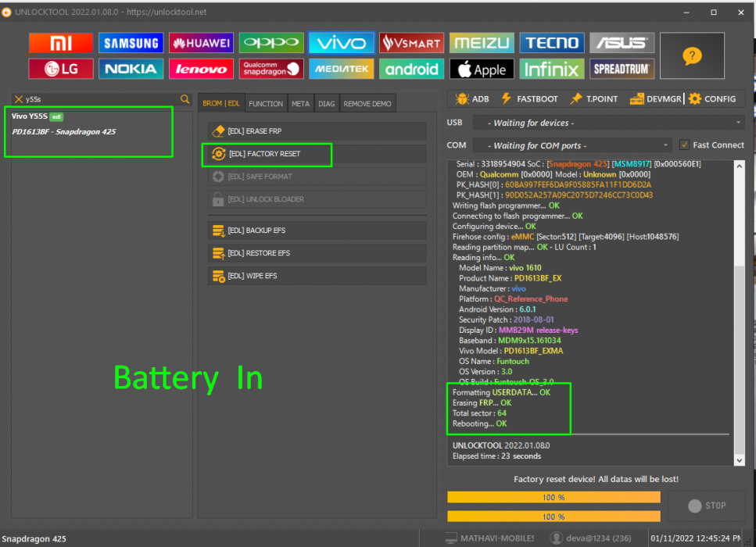This screenshot has height=547, width=756.
Task: Switch to the REMOVE DEMO tab
Action: tap(367, 104)
